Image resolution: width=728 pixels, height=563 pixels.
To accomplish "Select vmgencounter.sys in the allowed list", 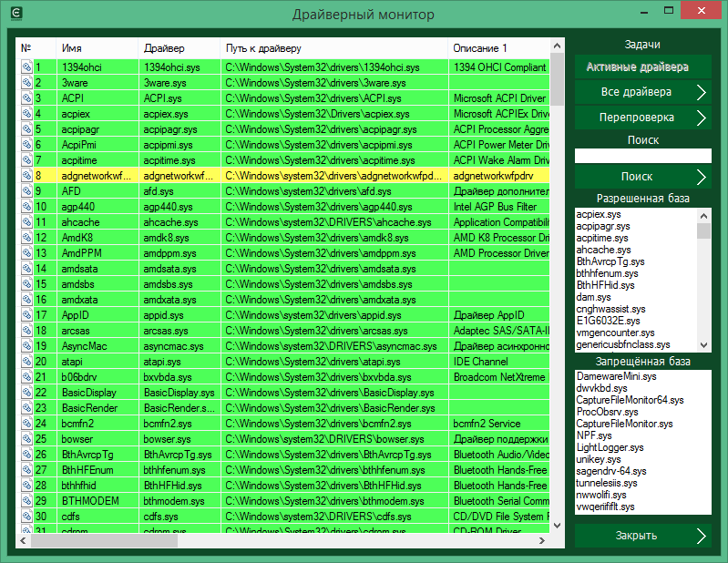I will tap(615, 333).
